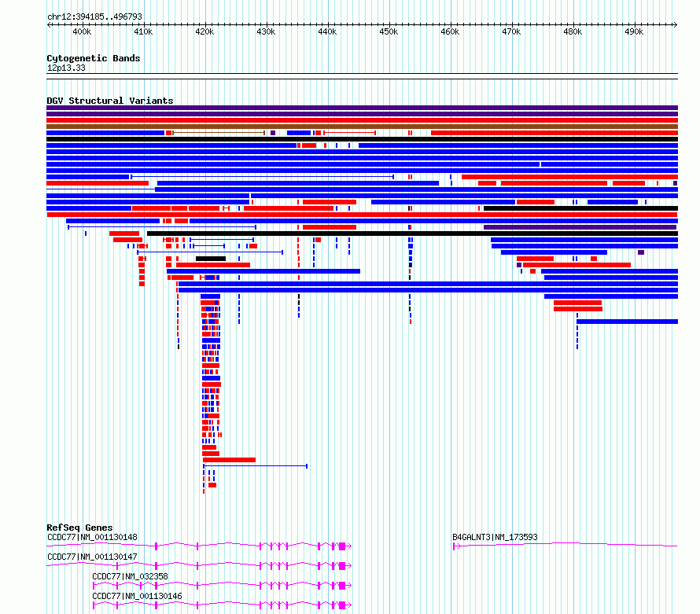Screen dimensions: 700x614
Task: Select the Cytogenetic Bands track title
Action: click(x=94, y=58)
